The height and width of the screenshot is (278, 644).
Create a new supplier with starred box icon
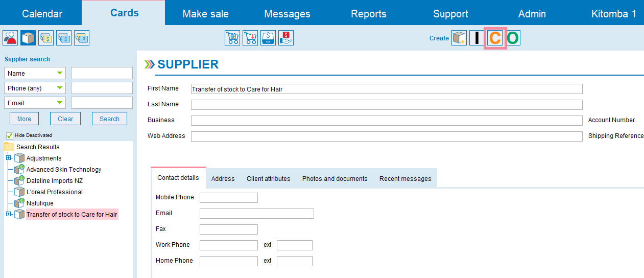pos(459,38)
